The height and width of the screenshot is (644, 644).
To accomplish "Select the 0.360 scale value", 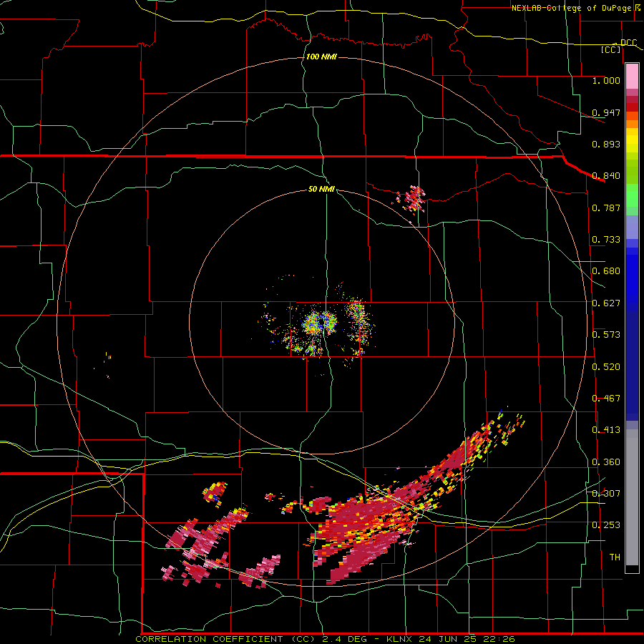I will click(606, 462).
